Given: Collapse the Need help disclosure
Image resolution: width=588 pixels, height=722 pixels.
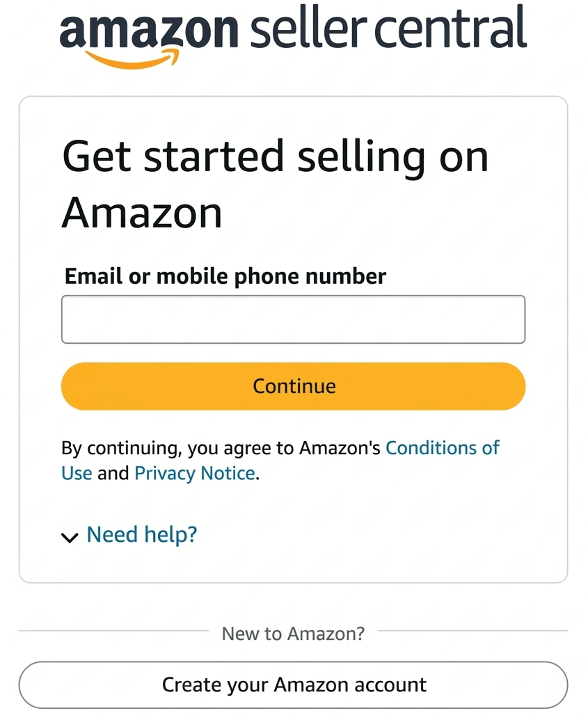Looking at the screenshot, I should coord(141,534).
